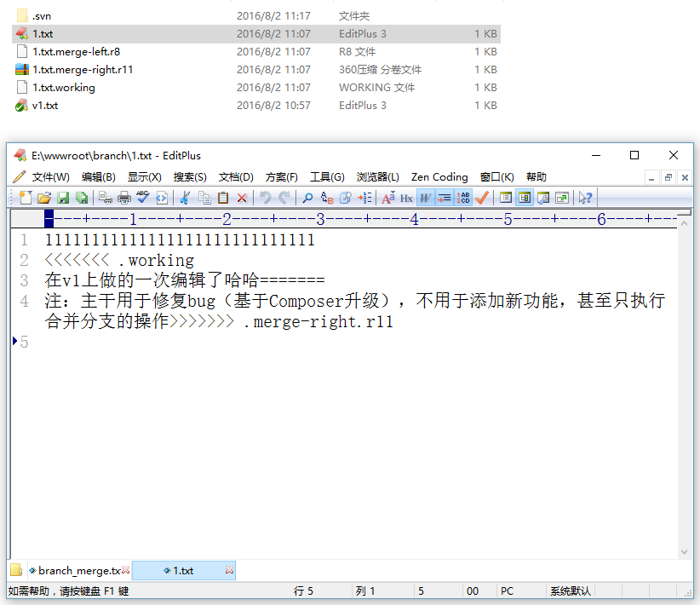Open the Zen Coding menu

coord(439,177)
